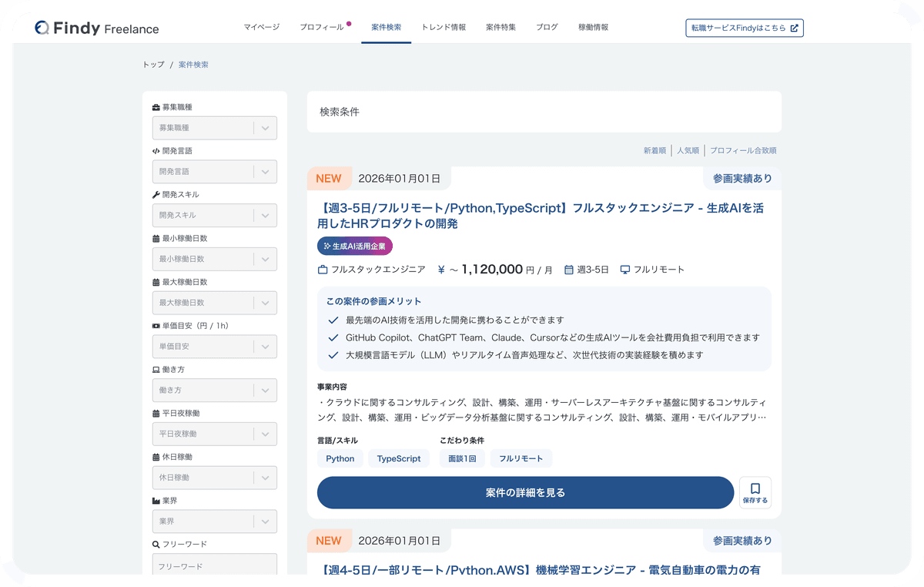This screenshot has height=587, width=924.
Task: Open the プロフィール menu item
Action: coord(323,26)
